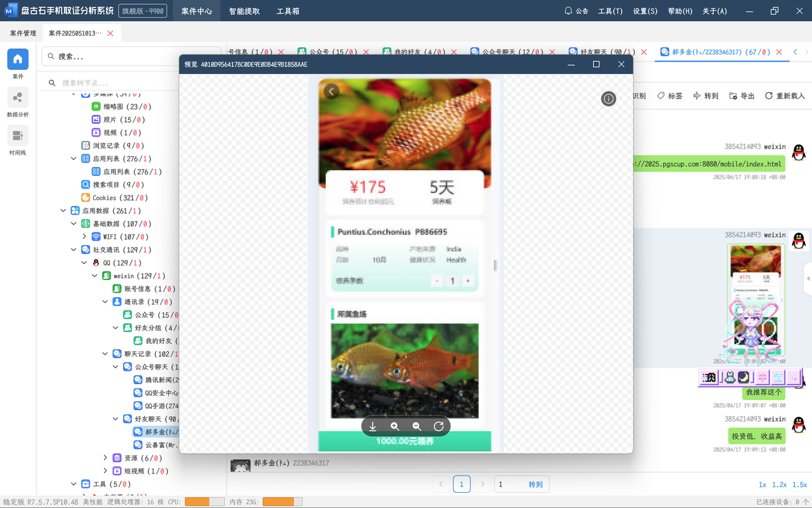This screenshot has width=812, height=508.
Task: Open the 智能提取 top tab
Action: point(244,11)
